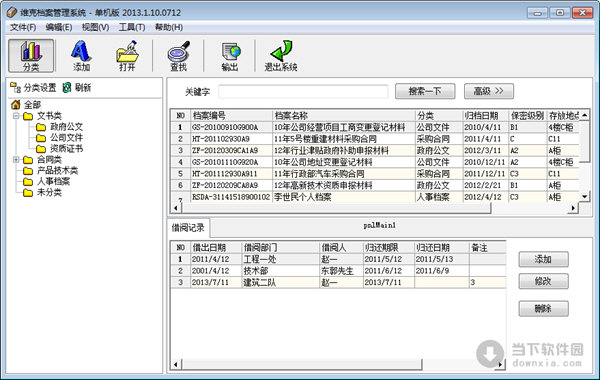Click the archive table scroll up arrow
The height and width of the screenshot is (380, 600).
point(585,115)
